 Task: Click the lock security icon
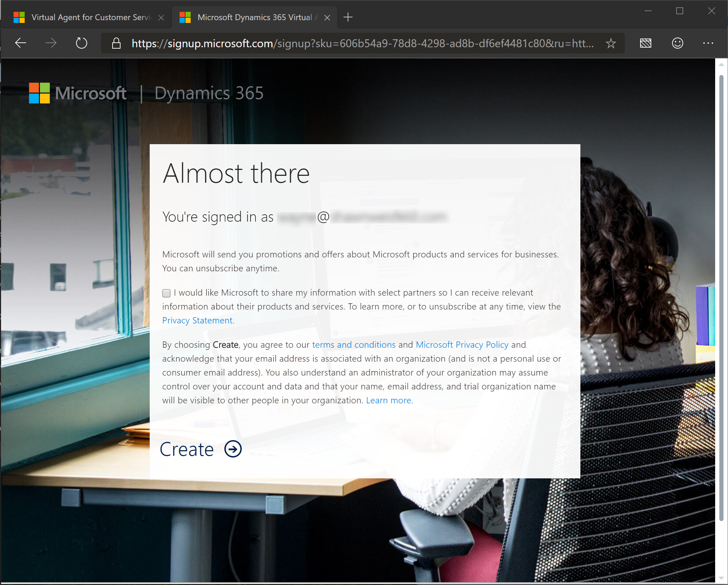coord(116,43)
